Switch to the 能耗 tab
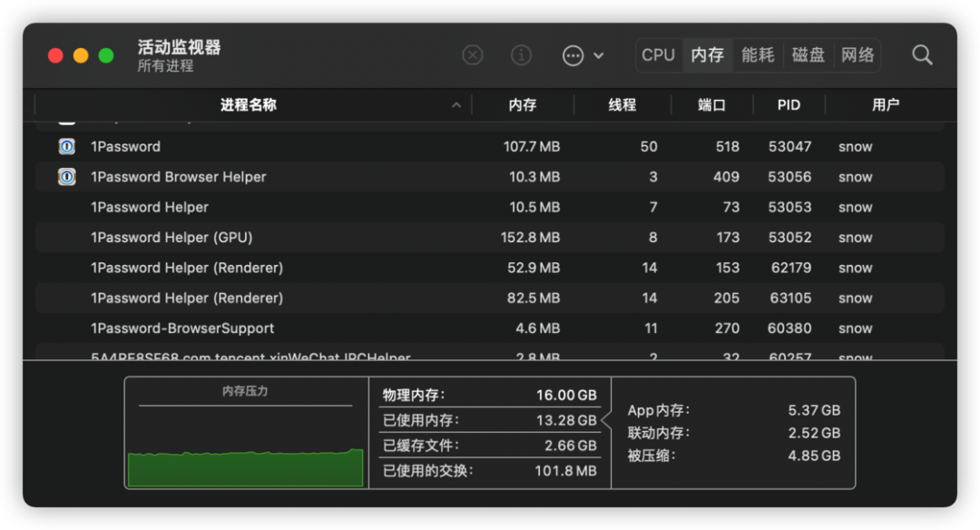 [758, 55]
